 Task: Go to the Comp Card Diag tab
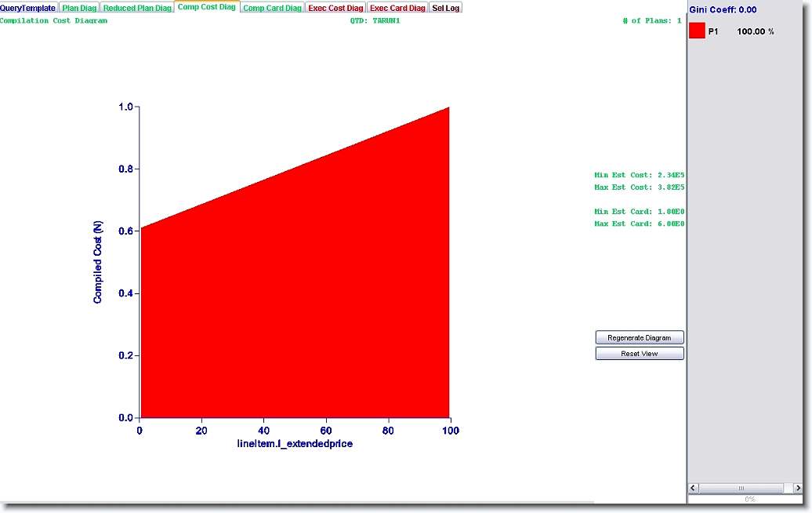(x=272, y=8)
